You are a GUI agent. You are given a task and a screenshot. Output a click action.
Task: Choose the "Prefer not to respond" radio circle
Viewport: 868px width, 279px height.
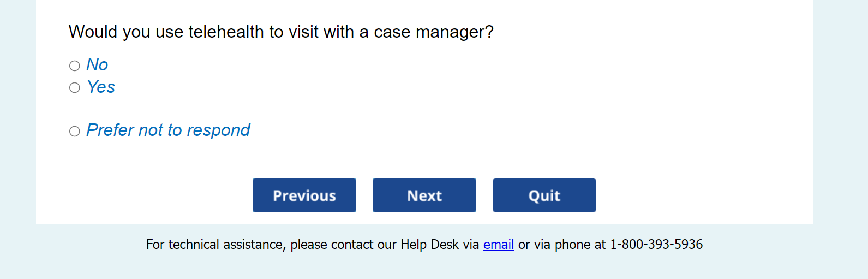tap(75, 131)
